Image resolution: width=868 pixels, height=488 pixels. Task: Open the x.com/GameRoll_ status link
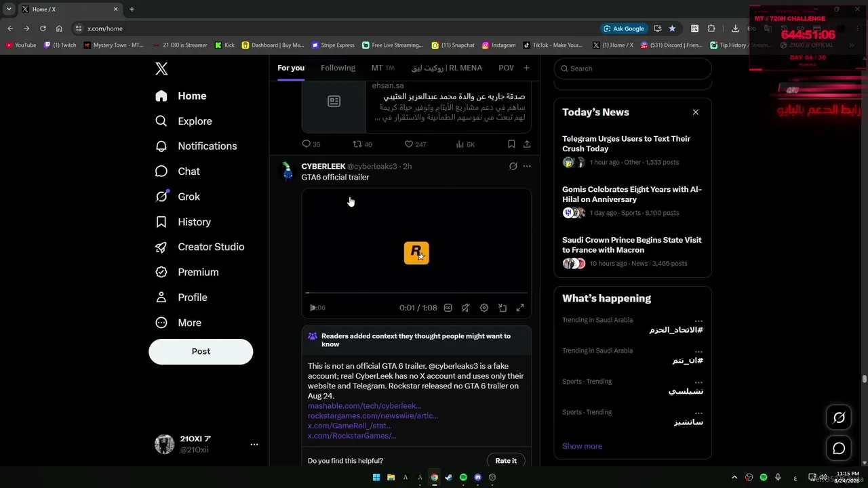click(x=350, y=426)
